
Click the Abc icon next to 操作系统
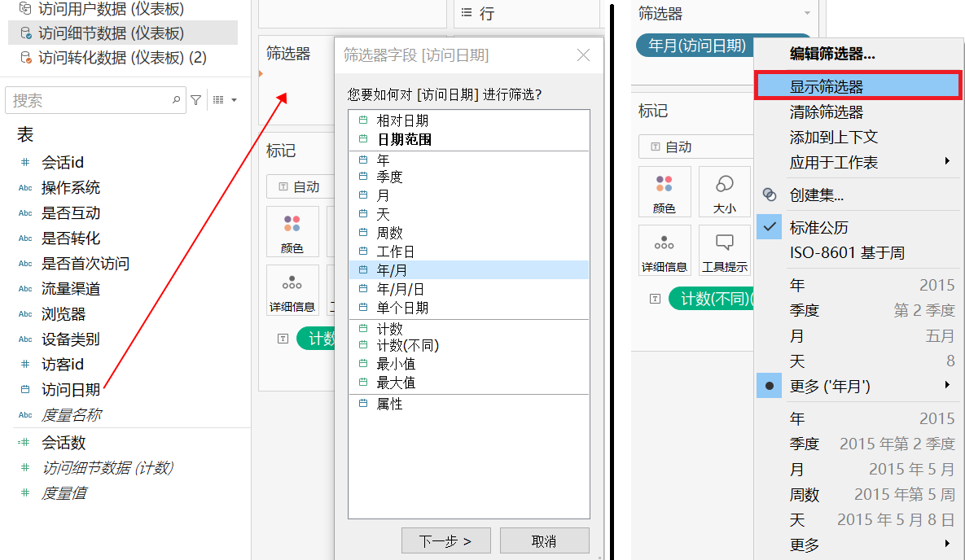(25, 188)
